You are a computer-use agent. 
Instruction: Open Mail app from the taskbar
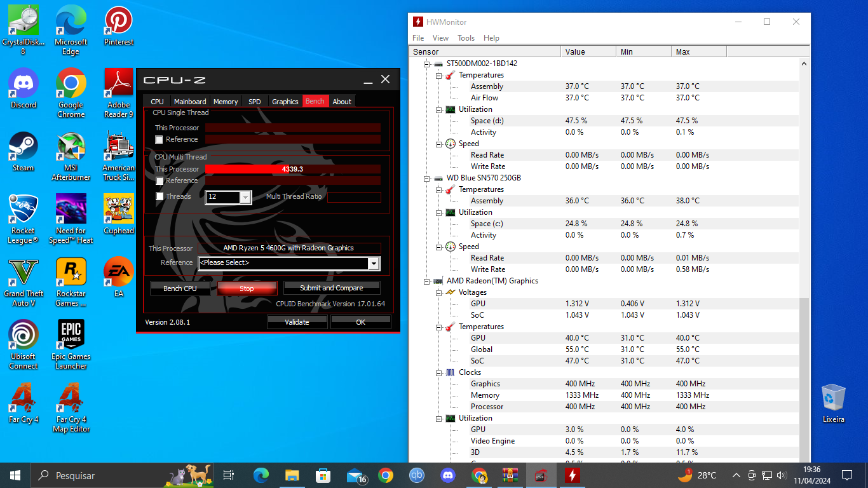click(x=356, y=475)
